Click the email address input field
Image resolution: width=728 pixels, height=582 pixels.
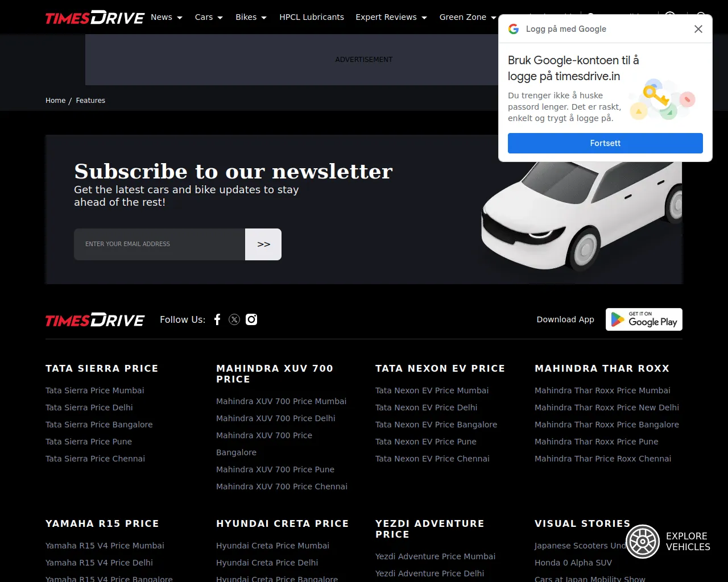(159, 244)
